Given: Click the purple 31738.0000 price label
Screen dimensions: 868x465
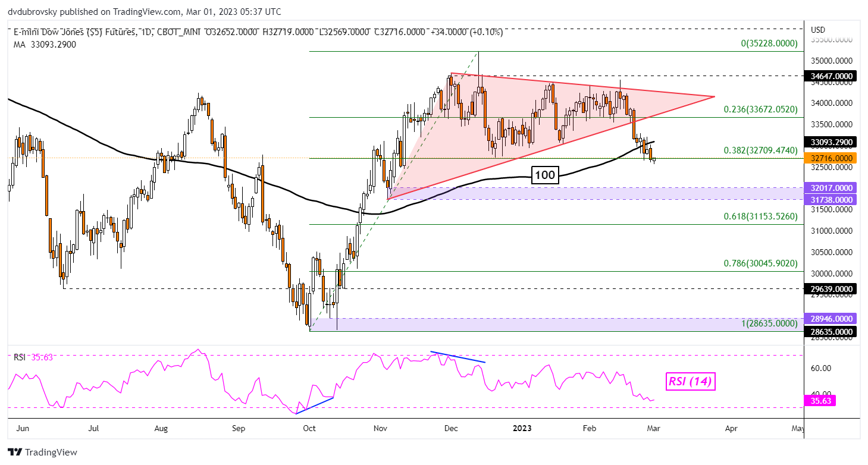Looking at the screenshot, I should click(x=830, y=199).
